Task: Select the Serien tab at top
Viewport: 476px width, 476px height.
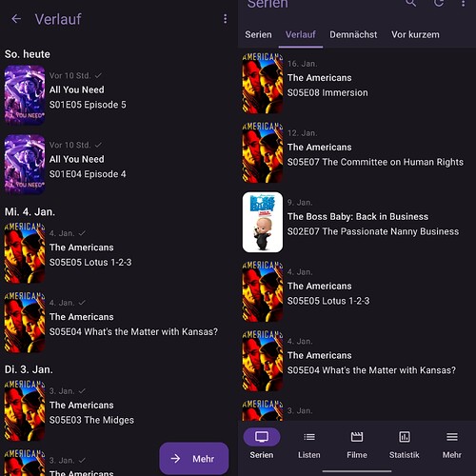Action: point(258,34)
